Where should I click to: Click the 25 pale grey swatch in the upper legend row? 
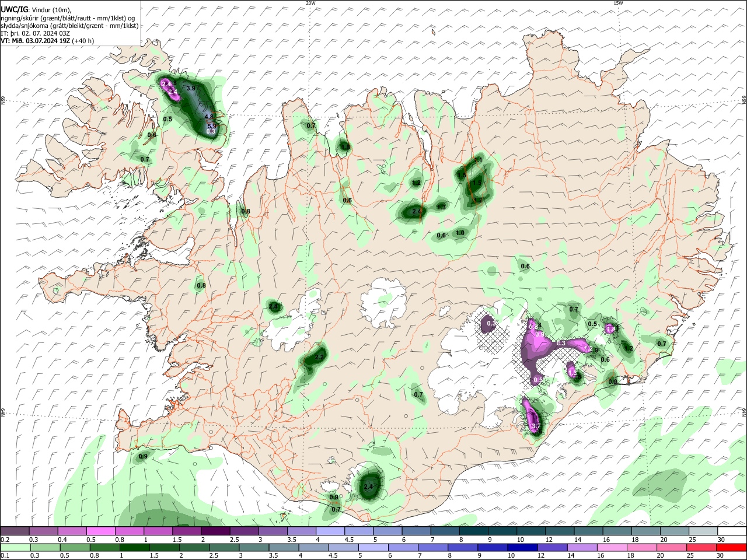click(703, 531)
